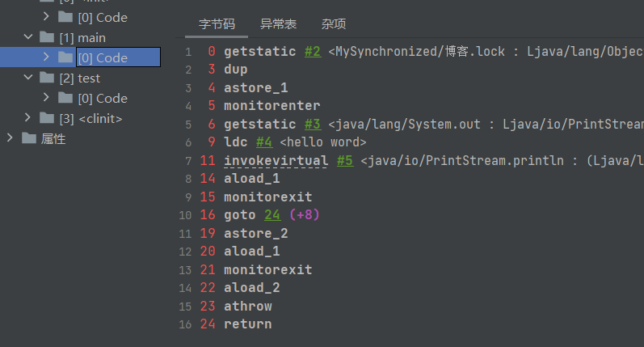Switch to the 字节码 tab
Screen dimensions: 644x347
coord(217,23)
